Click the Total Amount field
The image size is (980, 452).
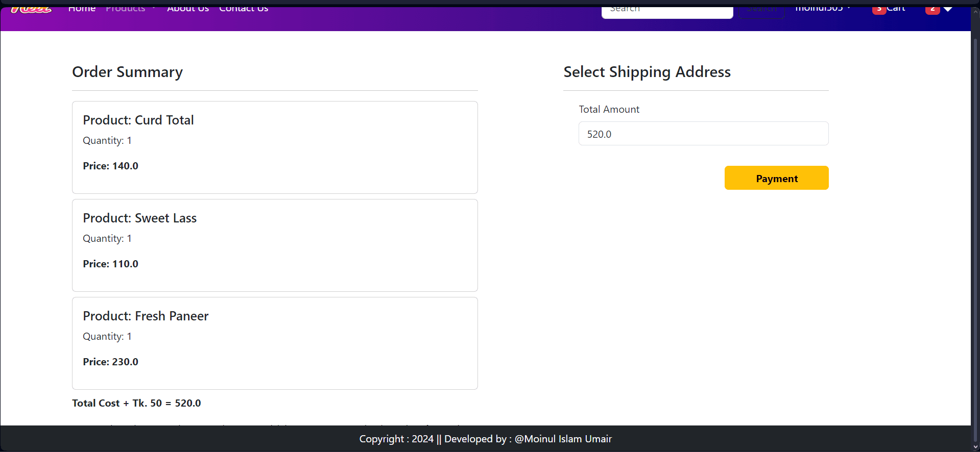pos(703,134)
